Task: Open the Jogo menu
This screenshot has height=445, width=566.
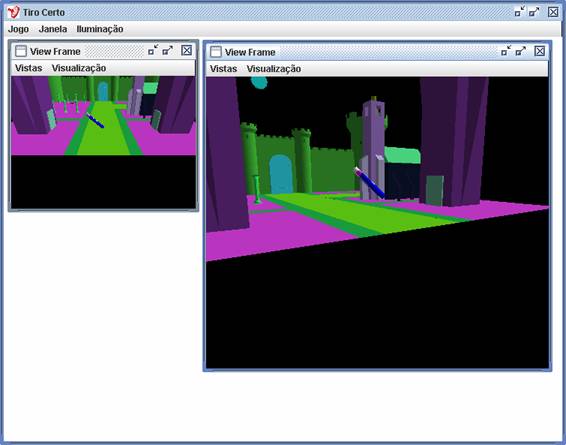Action: (18, 29)
